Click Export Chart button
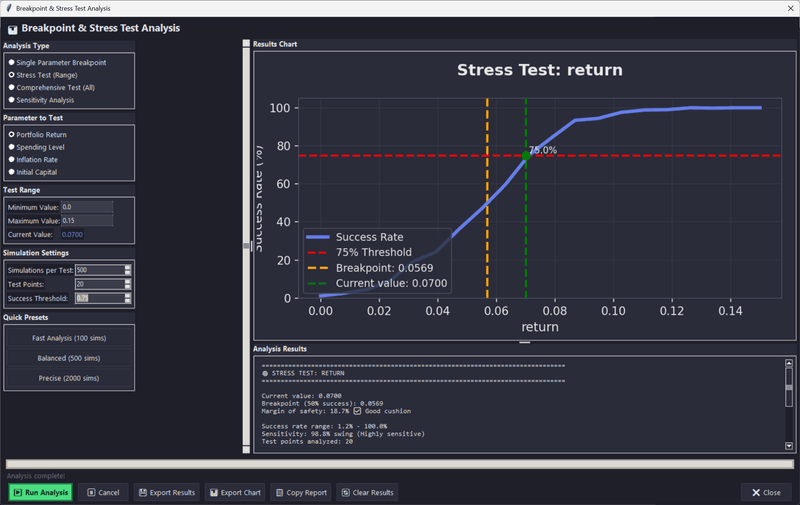800x505 pixels. point(235,492)
